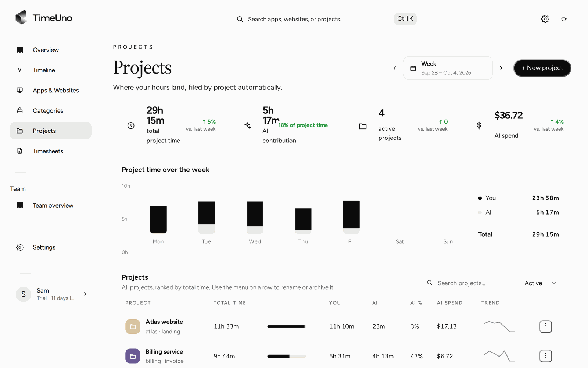Open settings gear in top bar

click(545, 19)
